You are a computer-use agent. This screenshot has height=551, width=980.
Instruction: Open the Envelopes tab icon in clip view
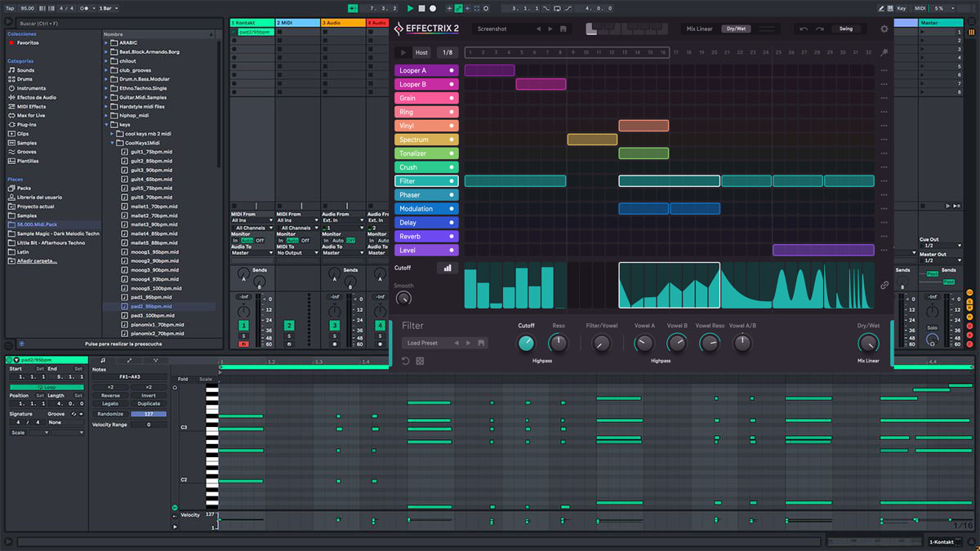(x=129, y=360)
